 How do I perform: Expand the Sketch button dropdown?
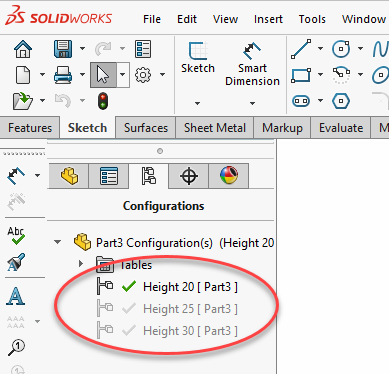(197, 103)
